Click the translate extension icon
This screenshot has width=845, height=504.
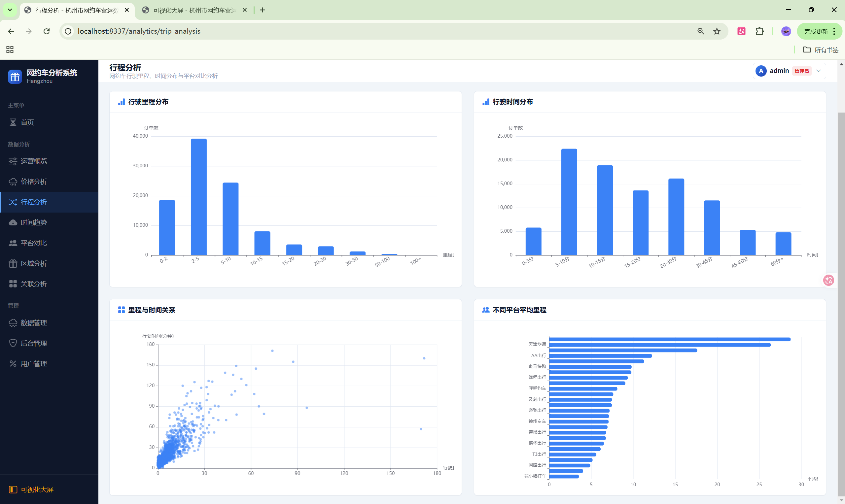click(741, 31)
